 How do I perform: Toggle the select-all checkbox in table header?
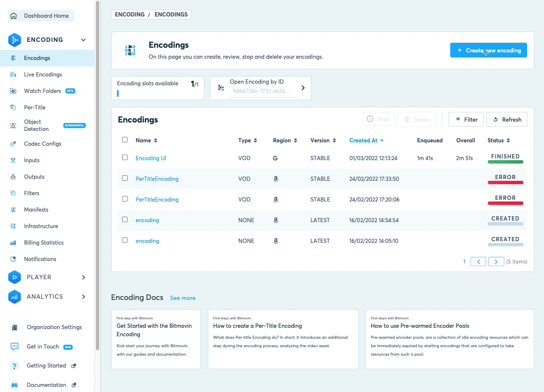(125, 140)
